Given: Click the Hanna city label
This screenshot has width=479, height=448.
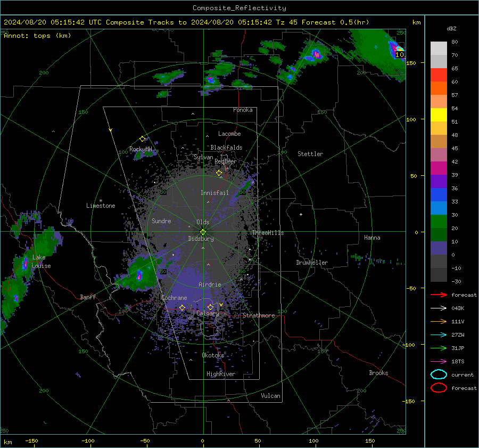Looking at the screenshot, I should (372, 238).
